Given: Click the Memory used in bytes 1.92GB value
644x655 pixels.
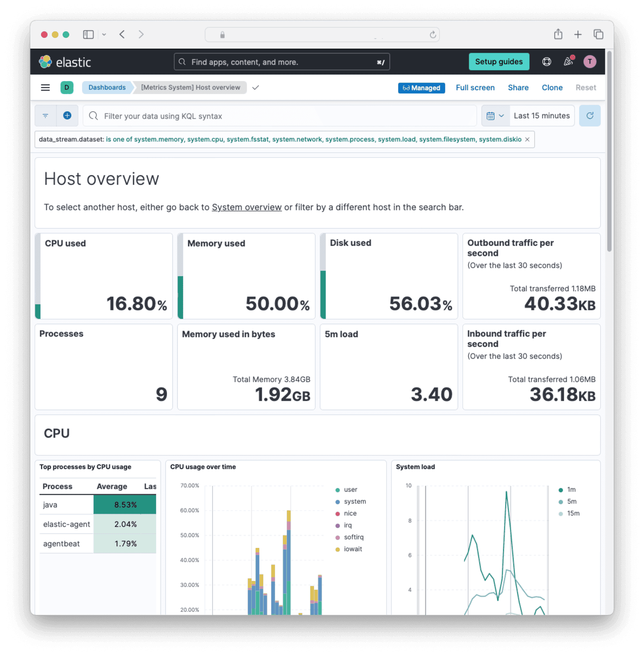Looking at the screenshot, I should pos(283,395).
